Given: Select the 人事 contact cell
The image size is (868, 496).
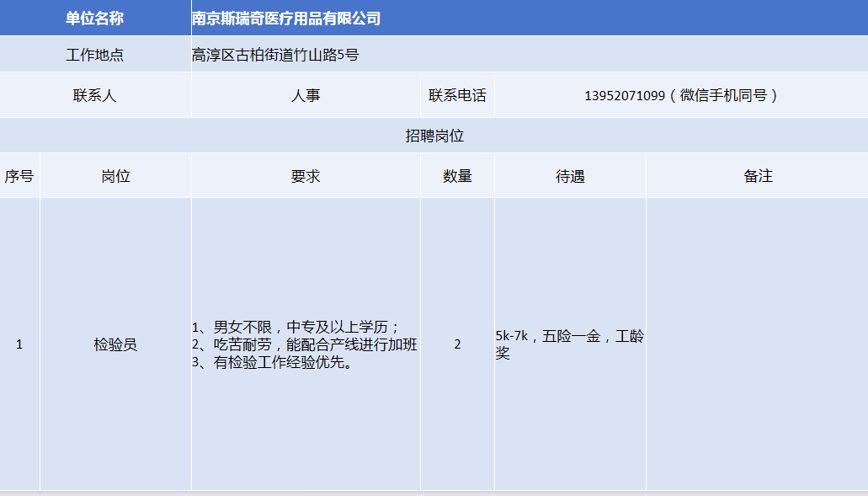Looking at the screenshot, I should [x=306, y=95].
